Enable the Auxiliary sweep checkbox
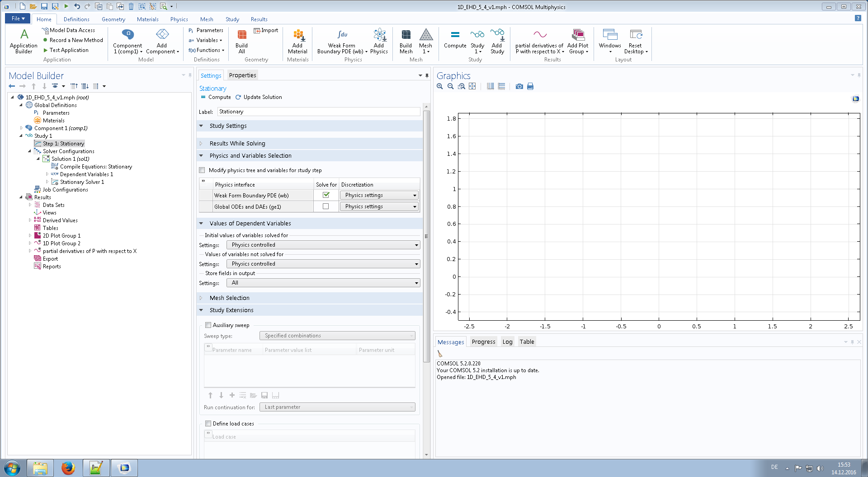Viewport: 868px width, 477px height. 208,325
